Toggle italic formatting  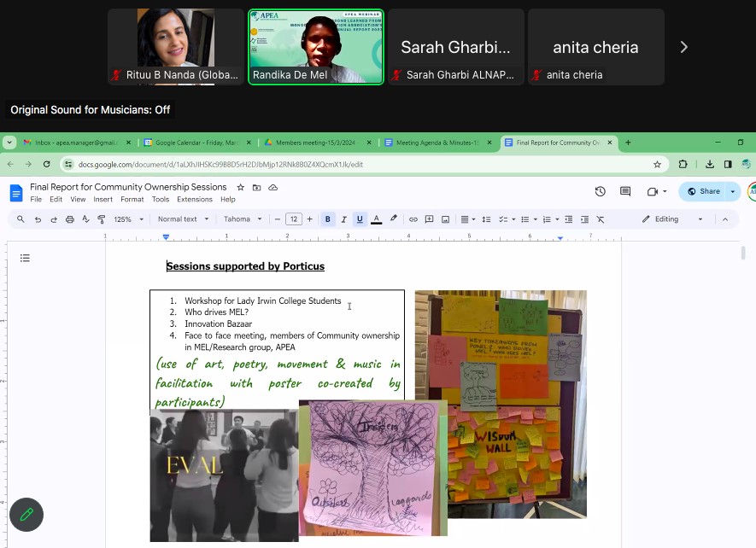click(x=343, y=219)
